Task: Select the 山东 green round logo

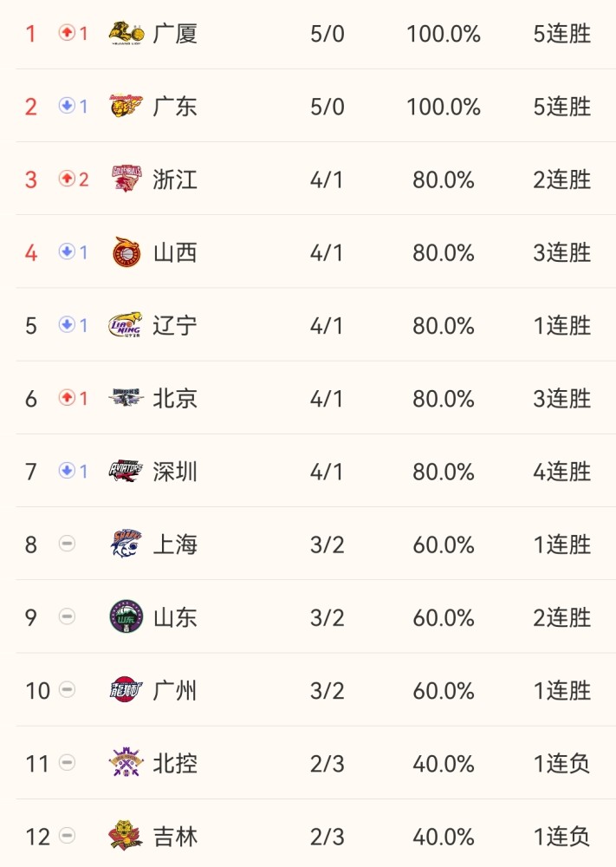Action: 126,616
